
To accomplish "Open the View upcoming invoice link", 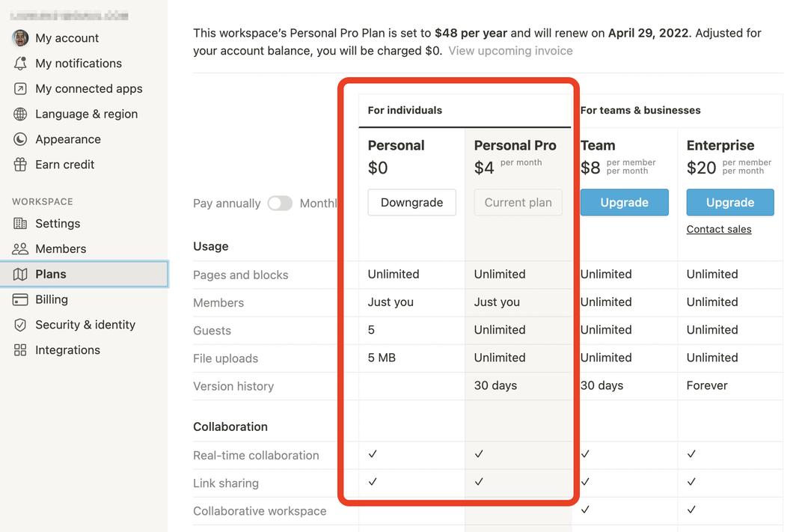I will [x=510, y=51].
